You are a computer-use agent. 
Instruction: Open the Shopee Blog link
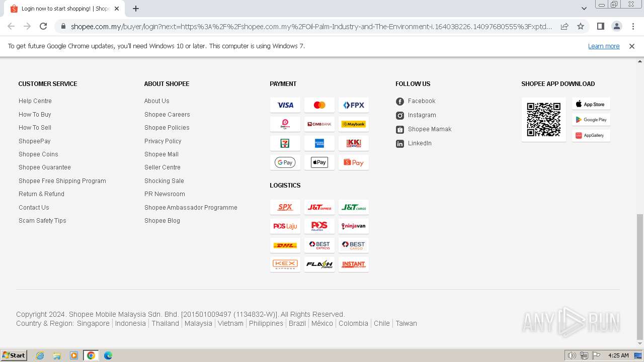click(x=162, y=221)
